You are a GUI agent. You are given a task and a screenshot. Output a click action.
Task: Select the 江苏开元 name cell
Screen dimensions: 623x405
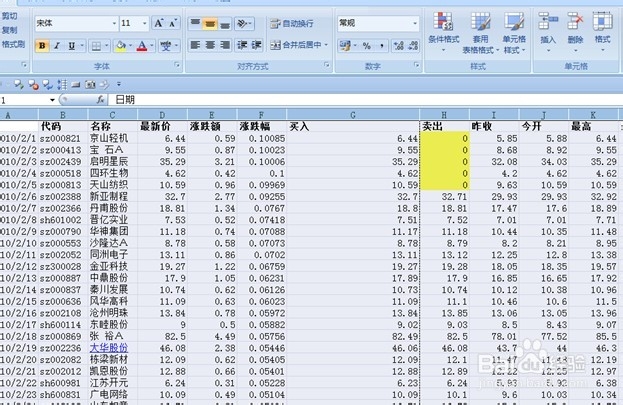pyautogui.click(x=112, y=383)
